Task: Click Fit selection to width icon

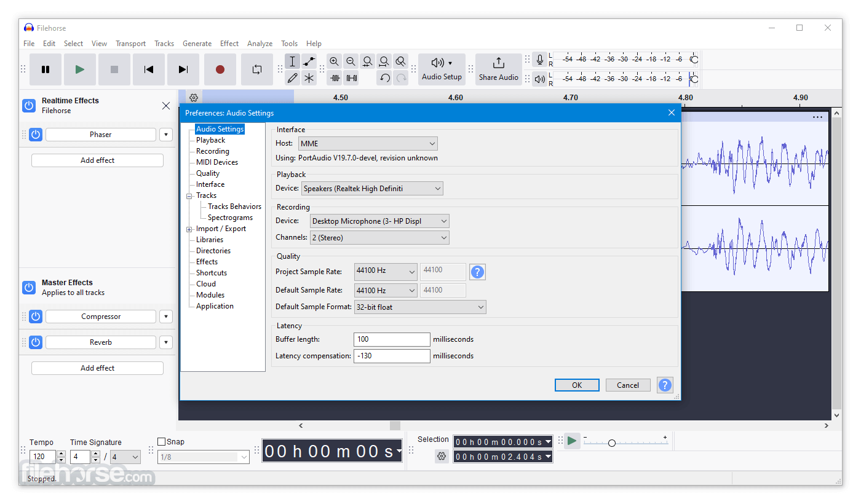Action: click(368, 61)
